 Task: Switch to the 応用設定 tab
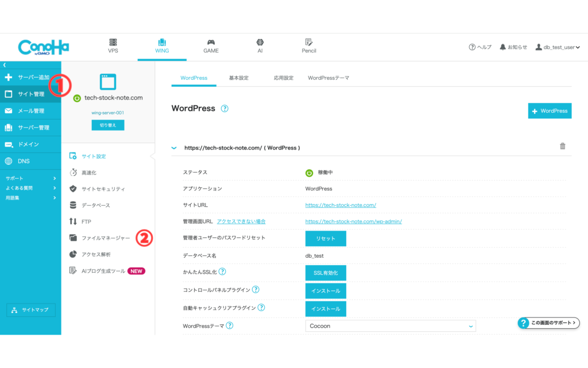(284, 78)
